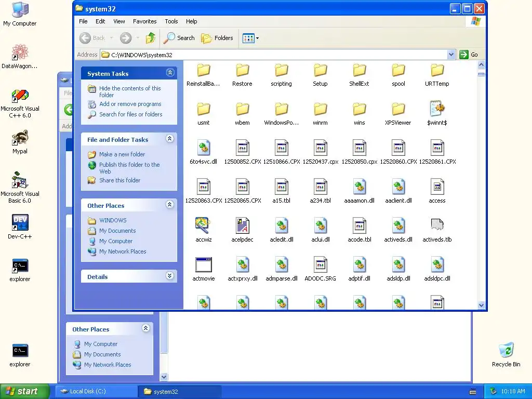Image resolution: width=532 pixels, height=399 pixels.
Task: Open My Network Places in system32 window
Action: click(123, 252)
